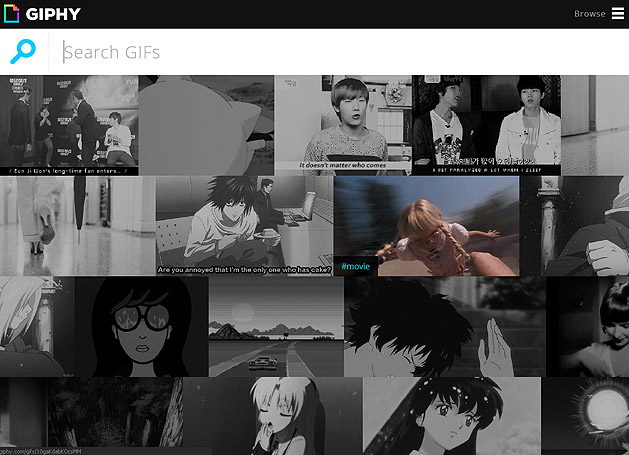Open the clenched fist anime GIF
Image resolution: width=629 pixels, height=455 pixels.
coord(574,226)
